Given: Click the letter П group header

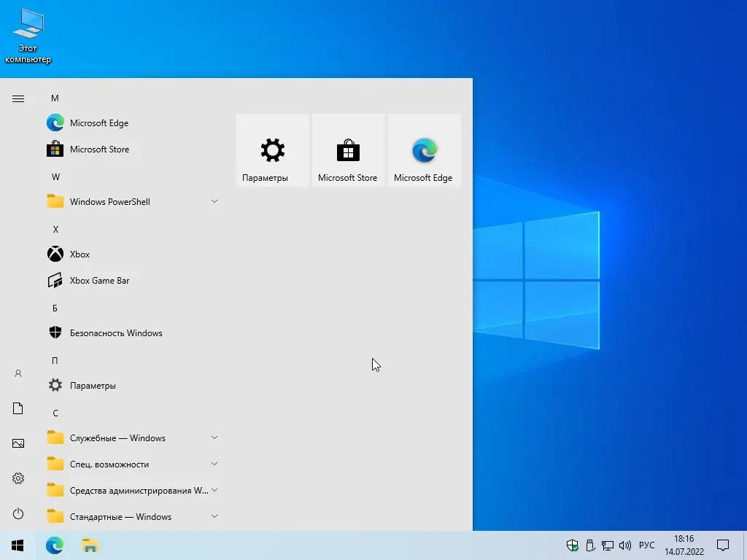Looking at the screenshot, I should (x=55, y=360).
